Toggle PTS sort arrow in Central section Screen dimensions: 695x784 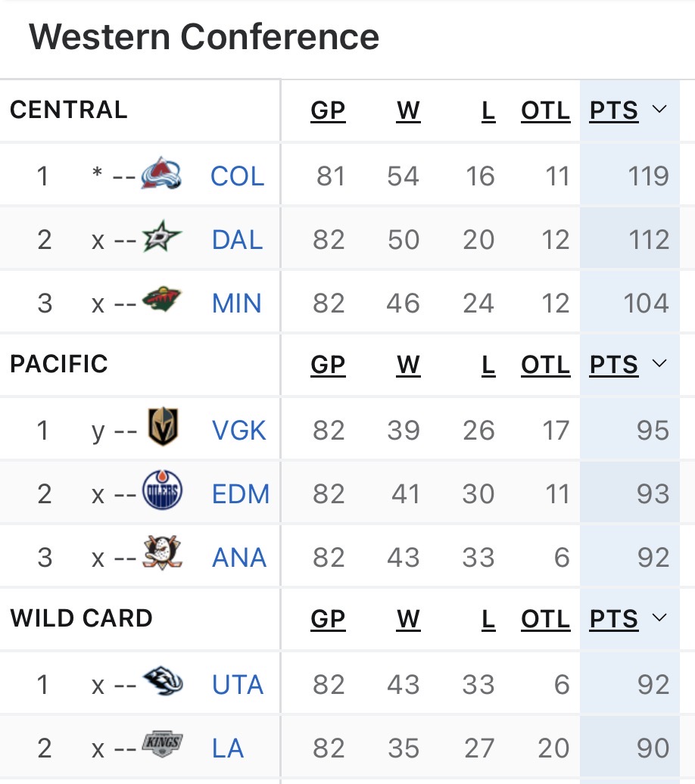pos(659,110)
